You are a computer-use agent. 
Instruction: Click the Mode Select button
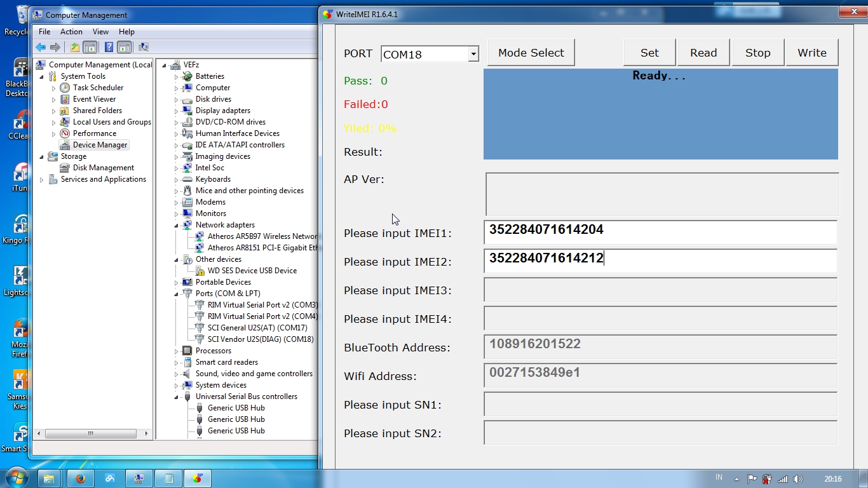click(x=531, y=53)
